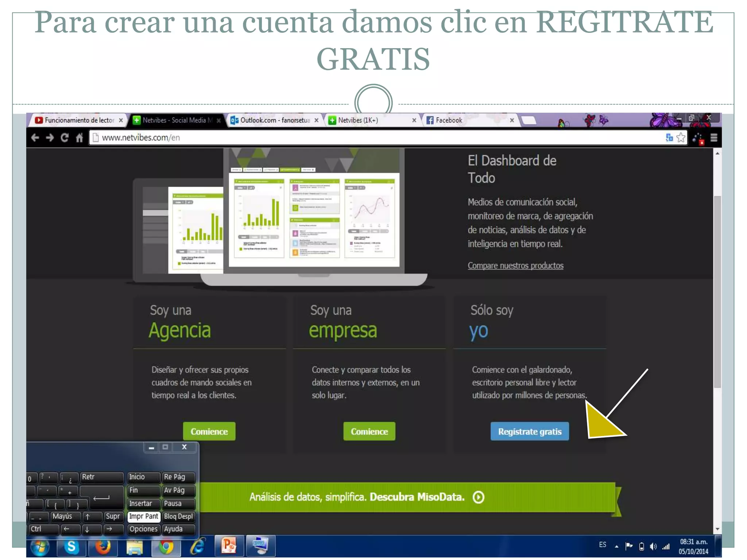Click Comience under empresa
The width and height of the screenshot is (747, 560).
point(369,432)
